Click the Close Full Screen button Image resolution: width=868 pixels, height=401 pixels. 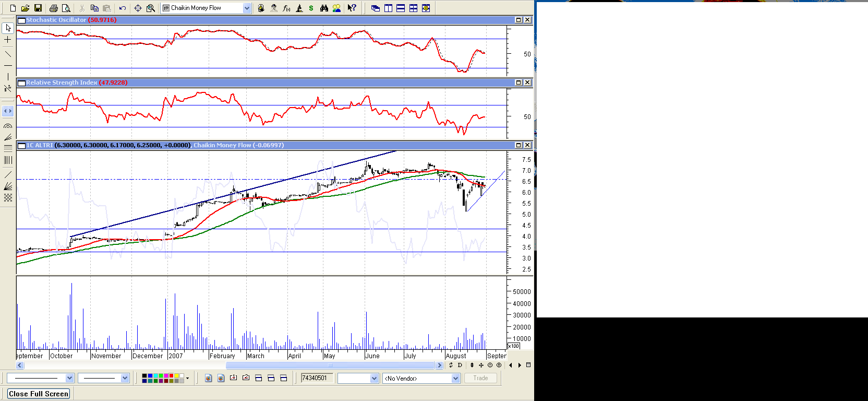pos(39,394)
